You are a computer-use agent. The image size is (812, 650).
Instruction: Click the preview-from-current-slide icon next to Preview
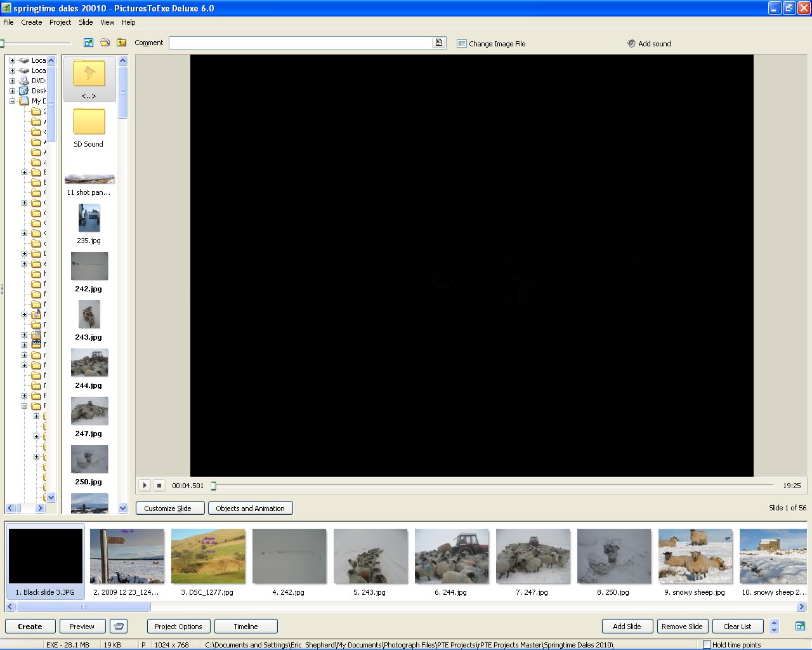[119, 627]
